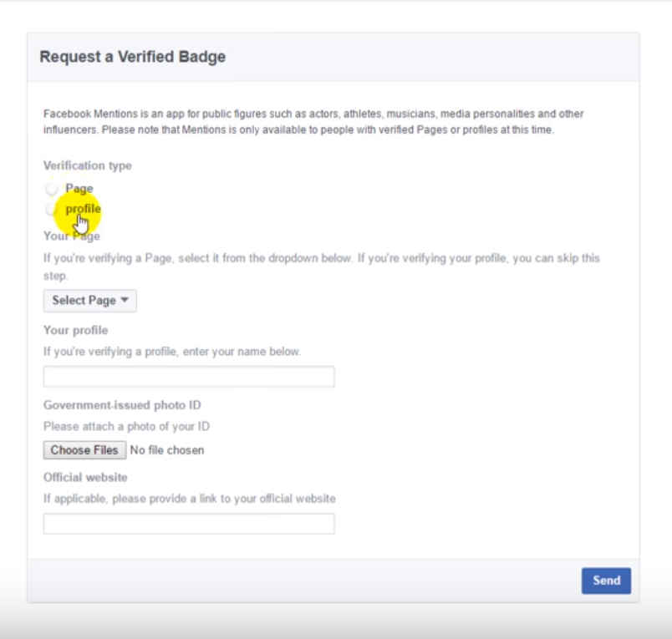Click the Your profile section label
The height and width of the screenshot is (639, 672).
point(73,330)
